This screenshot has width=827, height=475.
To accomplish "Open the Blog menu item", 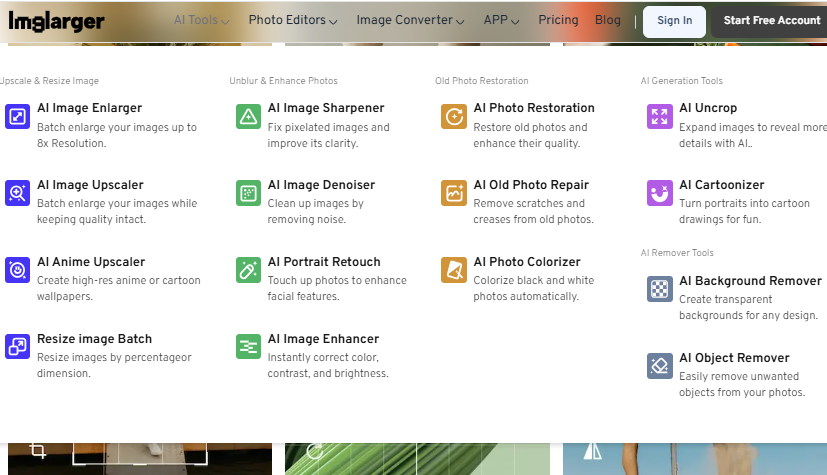I will (608, 20).
